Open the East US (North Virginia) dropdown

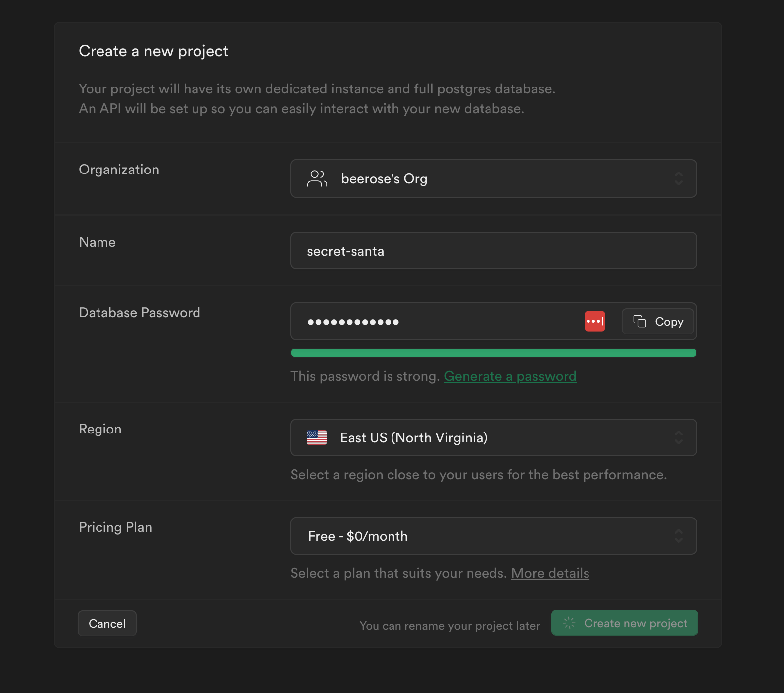492,437
